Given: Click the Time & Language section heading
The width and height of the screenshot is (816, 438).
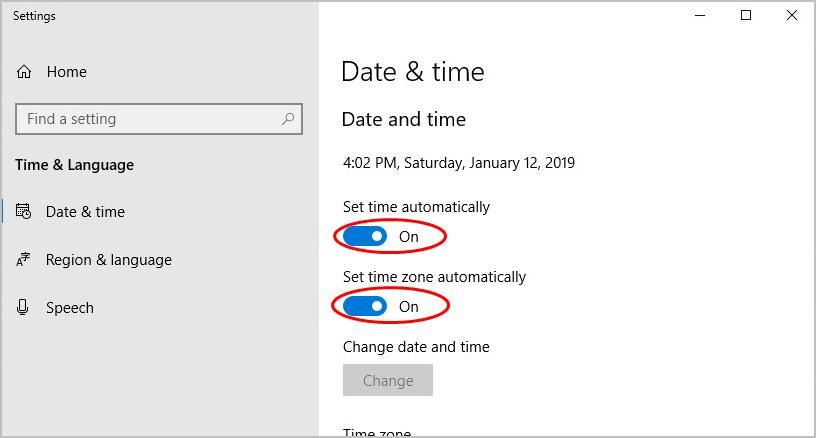Looking at the screenshot, I should [x=74, y=165].
